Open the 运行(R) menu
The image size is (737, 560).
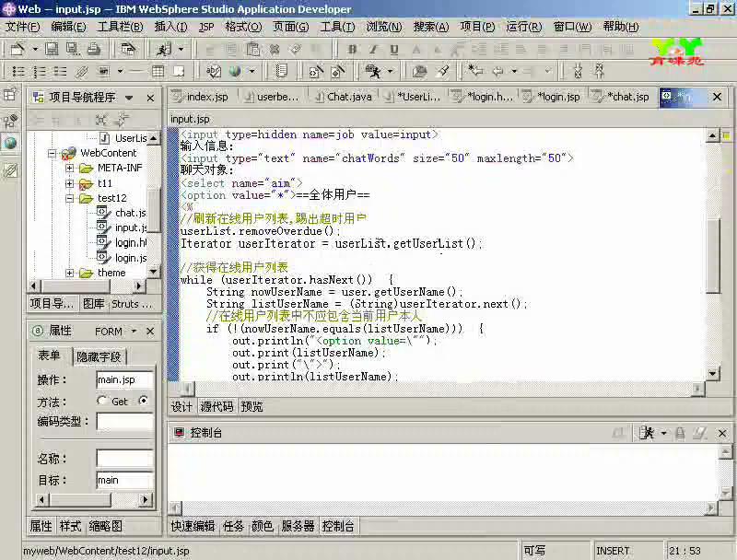click(524, 27)
